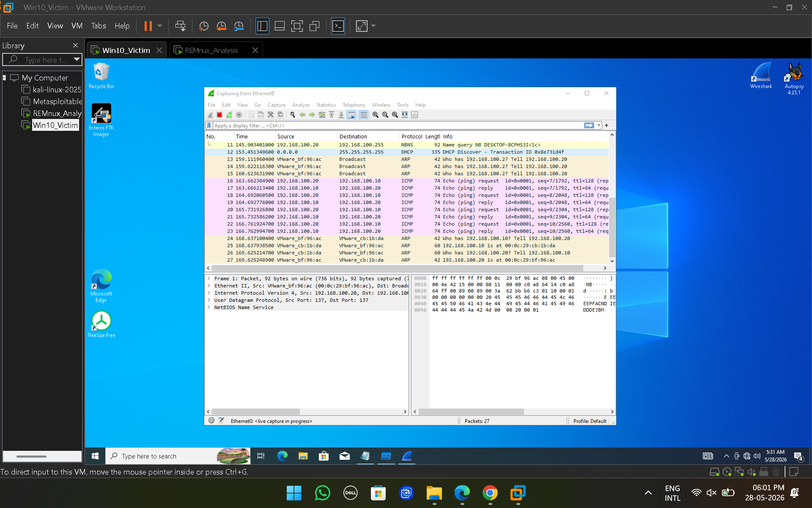Click packet bytes horizontal scrollbar thumb
The image size is (812, 508).
tap(471, 411)
